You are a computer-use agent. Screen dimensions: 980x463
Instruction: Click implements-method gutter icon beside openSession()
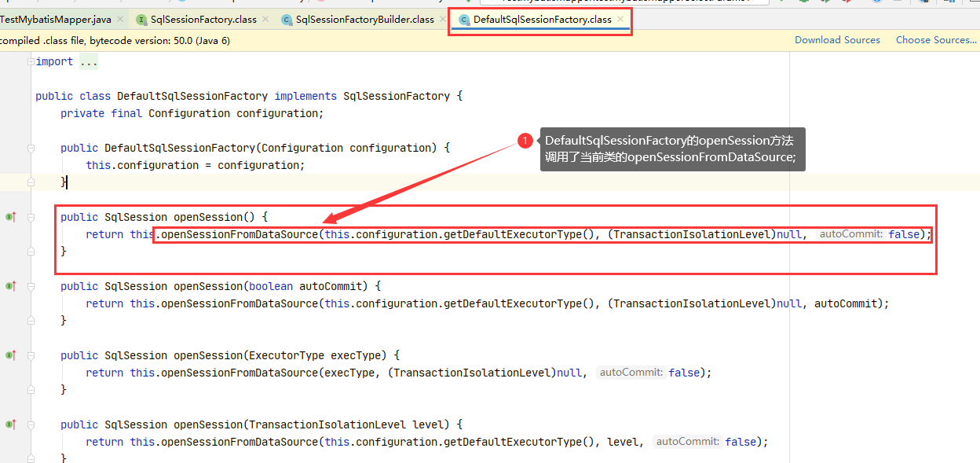pos(10,216)
